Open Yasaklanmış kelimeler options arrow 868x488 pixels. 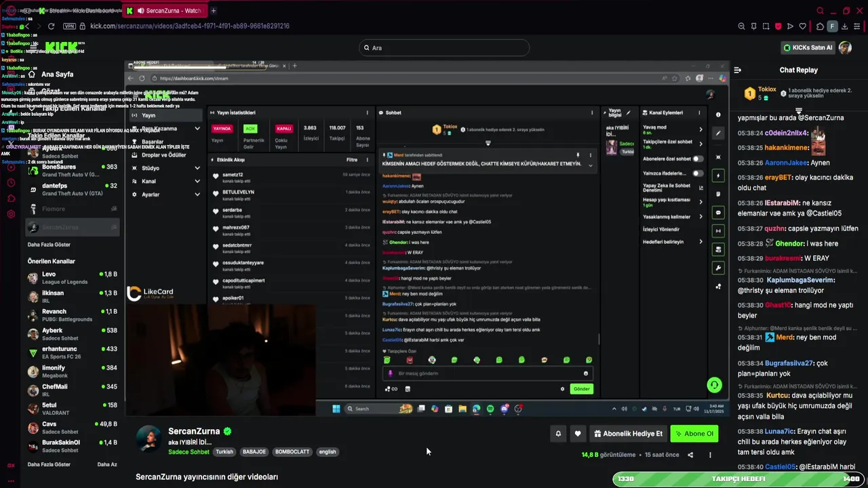(701, 217)
